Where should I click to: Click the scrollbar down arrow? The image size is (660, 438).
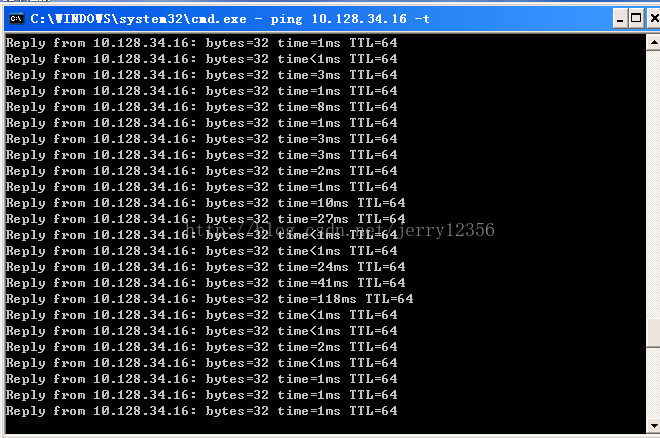(x=654, y=425)
